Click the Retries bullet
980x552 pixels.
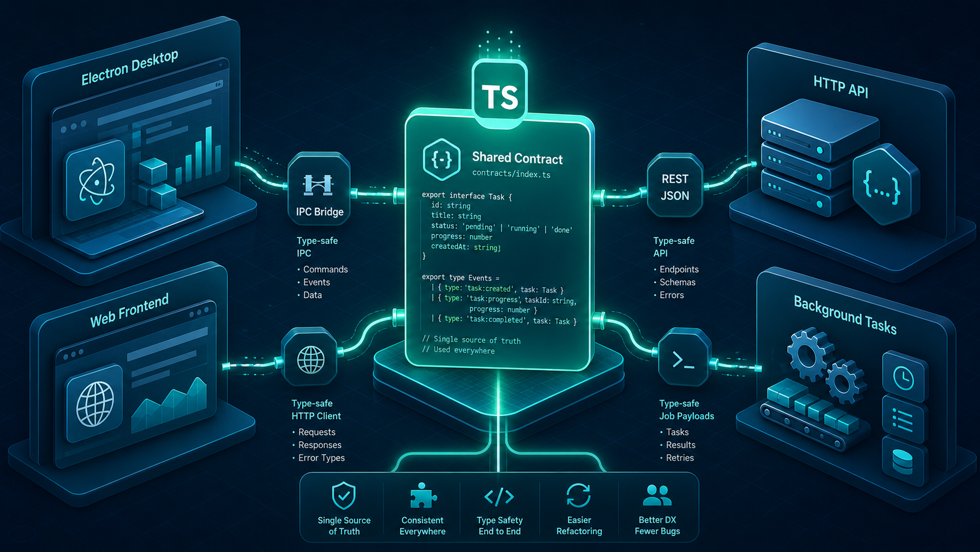(677, 458)
